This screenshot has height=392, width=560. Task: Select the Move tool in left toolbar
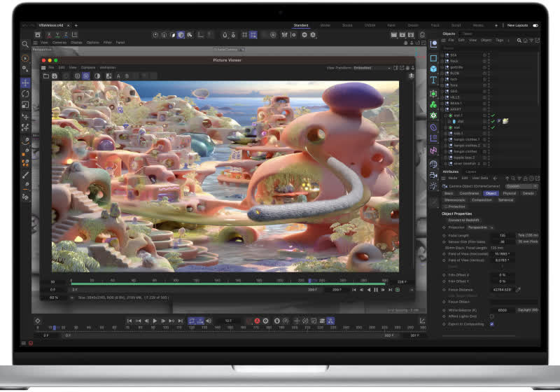[25, 83]
